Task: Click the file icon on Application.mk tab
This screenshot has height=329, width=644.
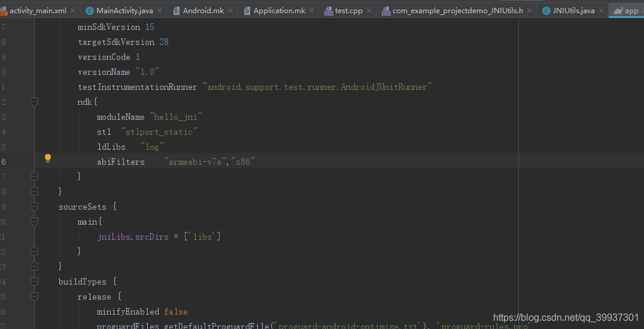Action: click(247, 11)
